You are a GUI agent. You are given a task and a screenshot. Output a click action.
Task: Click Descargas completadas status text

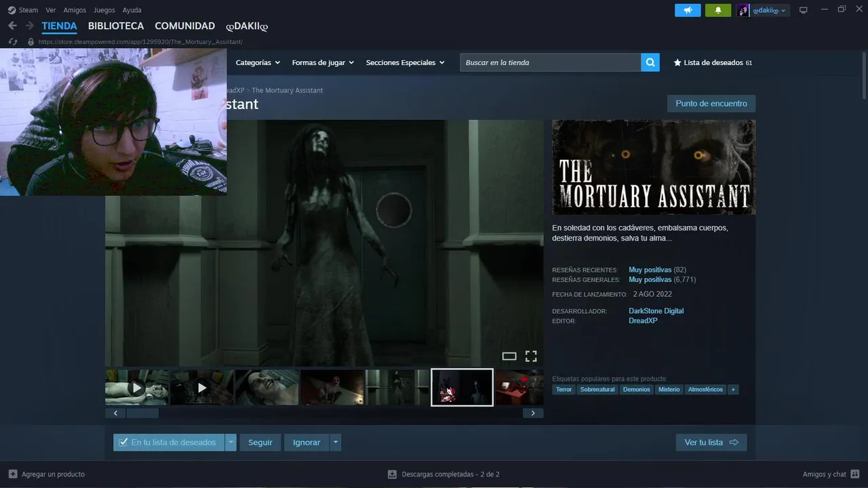(450, 474)
